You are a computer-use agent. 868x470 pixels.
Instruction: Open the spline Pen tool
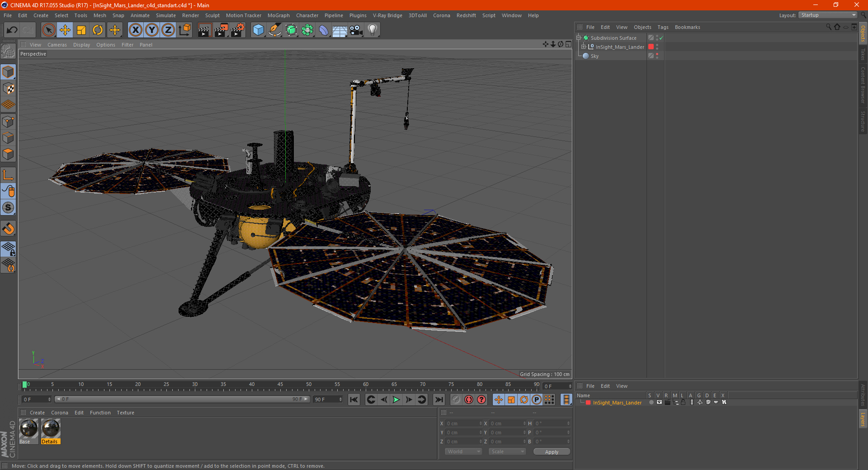[x=274, y=30]
